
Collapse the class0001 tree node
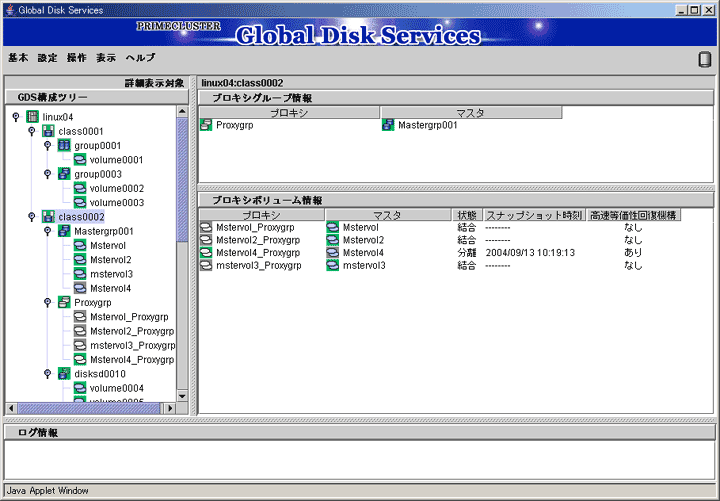coord(32,131)
